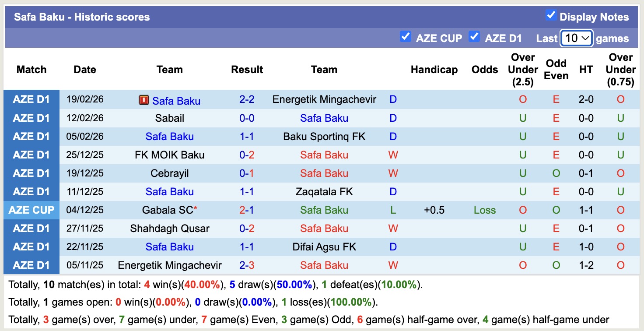
Task: Click the 2-2 result of the first match
Action: pyautogui.click(x=247, y=99)
